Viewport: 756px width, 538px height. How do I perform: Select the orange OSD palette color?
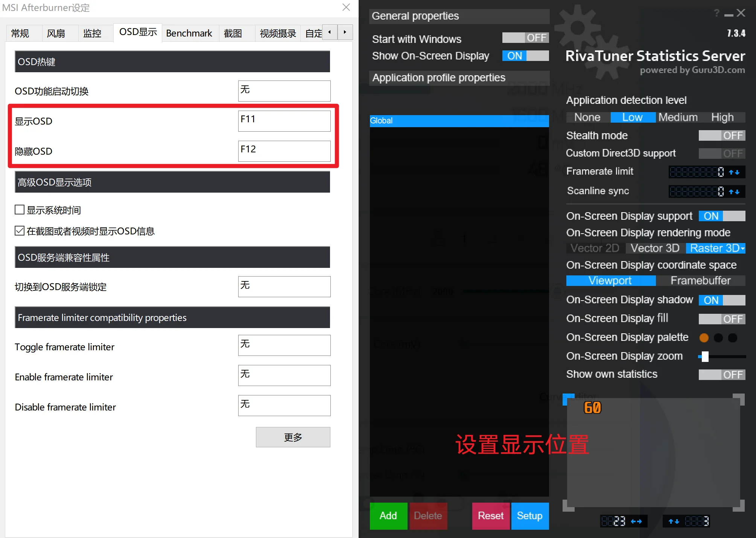coord(704,338)
